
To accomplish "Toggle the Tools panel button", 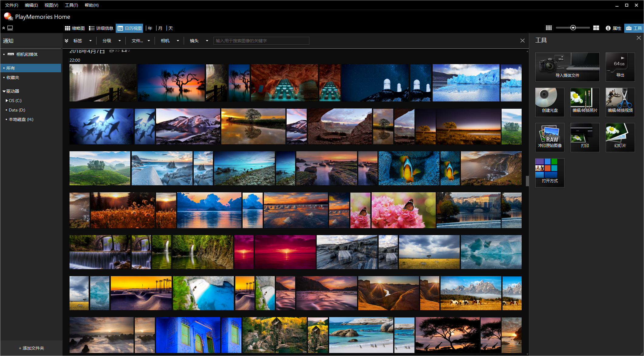I will [634, 28].
